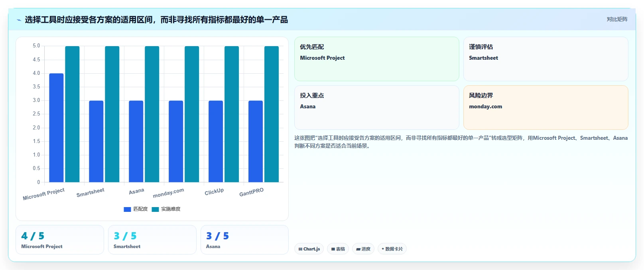Open the 谨慎评估 Smartsheet card

[546, 59]
